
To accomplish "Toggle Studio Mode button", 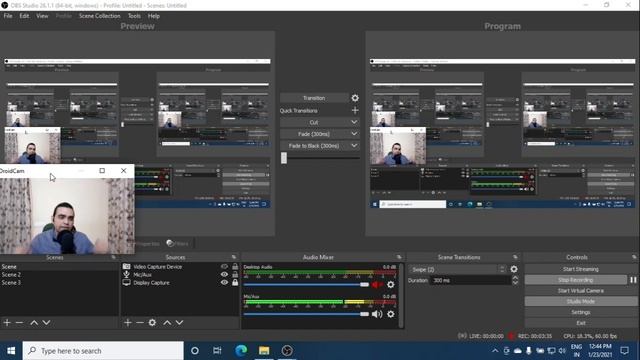I will pos(581,301).
